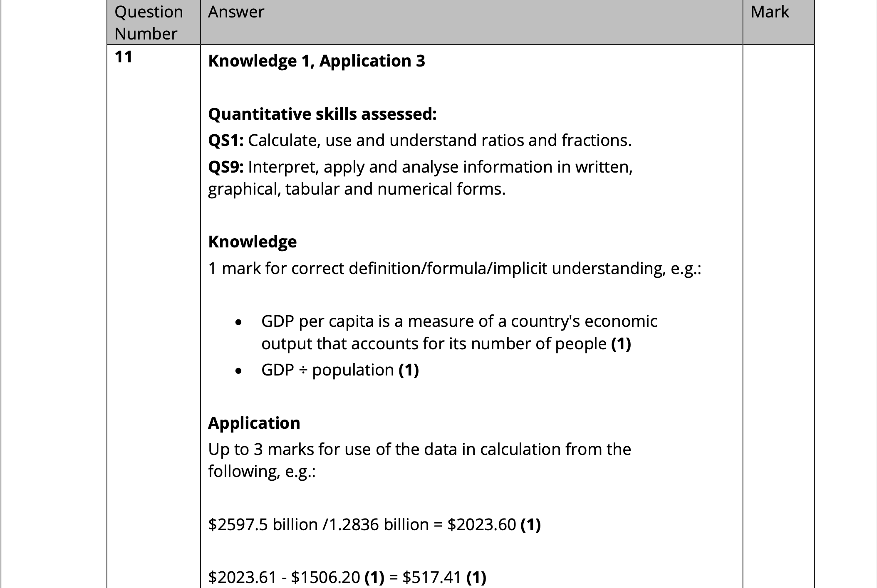Click the bold "Knowledge" subheading

[x=252, y=242]
